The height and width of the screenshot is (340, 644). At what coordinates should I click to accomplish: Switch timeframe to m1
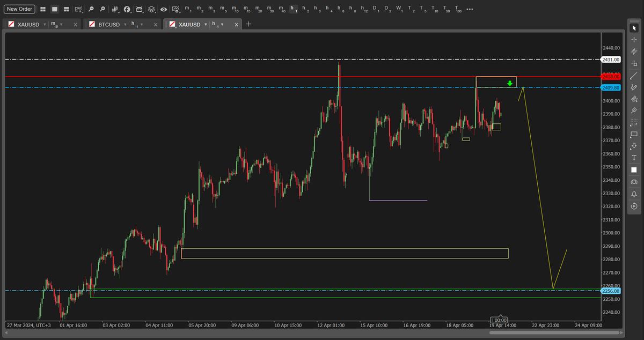point(188,10)
